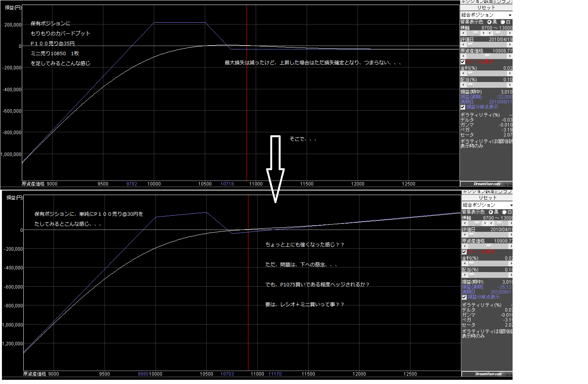Open the 総合ポジション dropdown in the upper panel

tap(510, 15)
